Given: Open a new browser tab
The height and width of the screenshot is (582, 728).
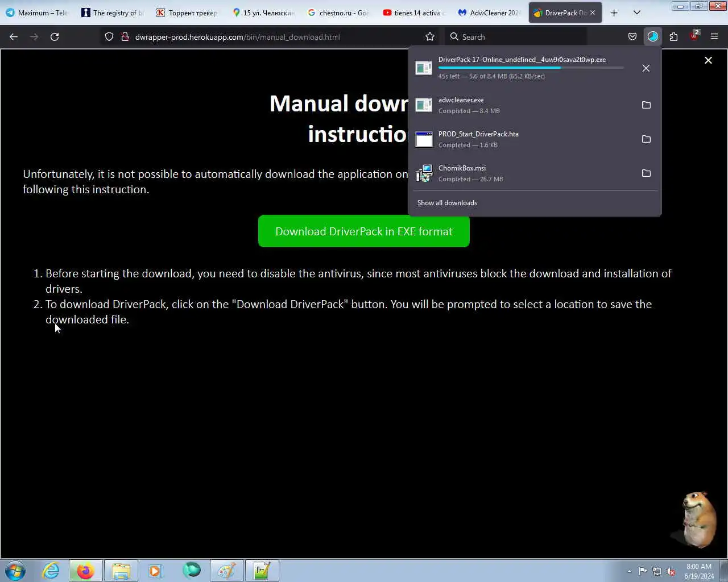Looking at the screenshot, I should [614, 13].
